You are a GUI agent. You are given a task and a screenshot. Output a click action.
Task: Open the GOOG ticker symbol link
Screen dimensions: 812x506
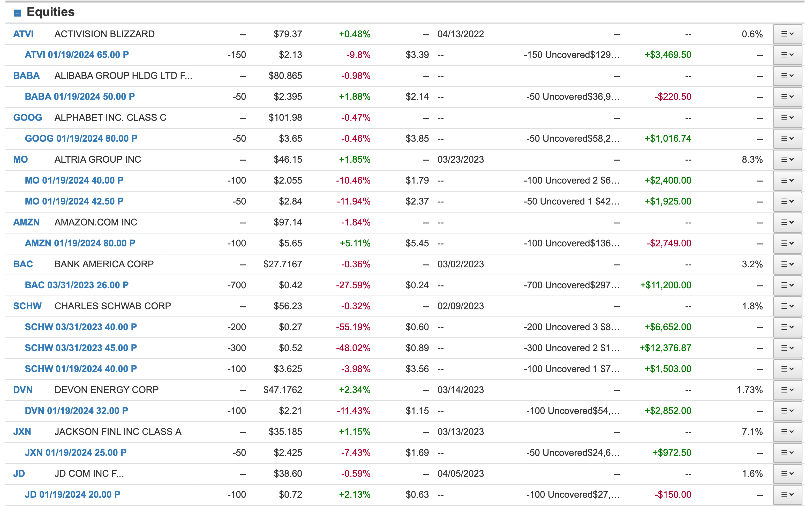[x=27, y=118]
